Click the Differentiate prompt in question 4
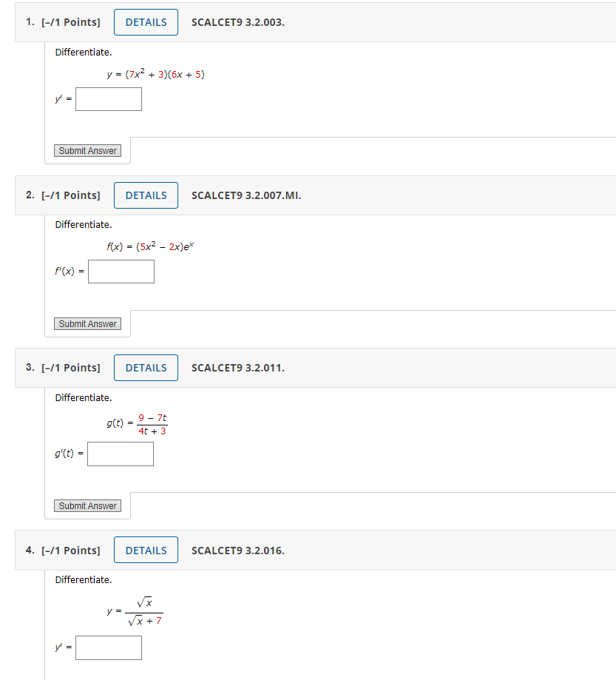 [x=84, y=579]
